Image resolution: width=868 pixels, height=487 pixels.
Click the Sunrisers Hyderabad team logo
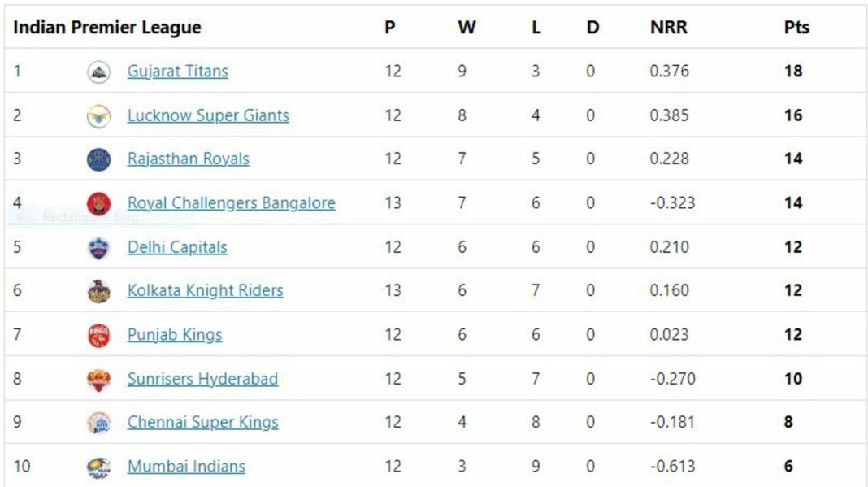(x=98, y=380)
